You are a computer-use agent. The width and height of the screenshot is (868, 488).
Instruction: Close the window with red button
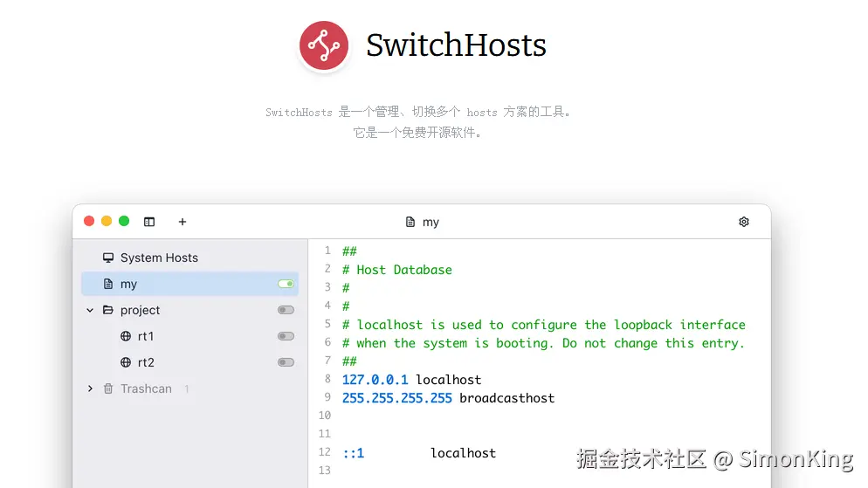89,222
